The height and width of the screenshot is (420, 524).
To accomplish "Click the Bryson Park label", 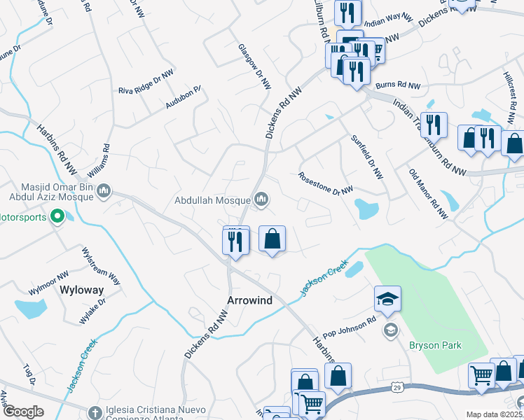I will click(435, 345).
